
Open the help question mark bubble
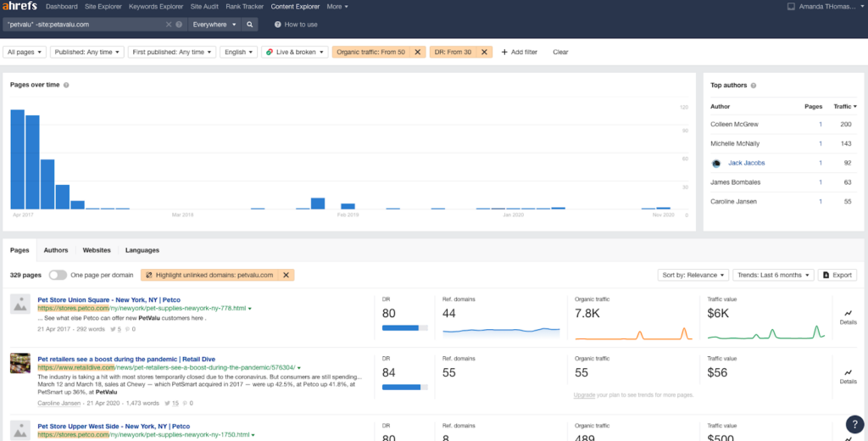[x=854, y=424]
